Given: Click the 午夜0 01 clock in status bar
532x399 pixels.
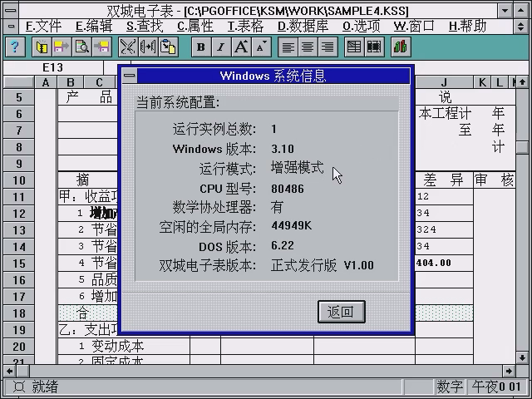Looking at the screenshot, I should (x=496, y=387).
